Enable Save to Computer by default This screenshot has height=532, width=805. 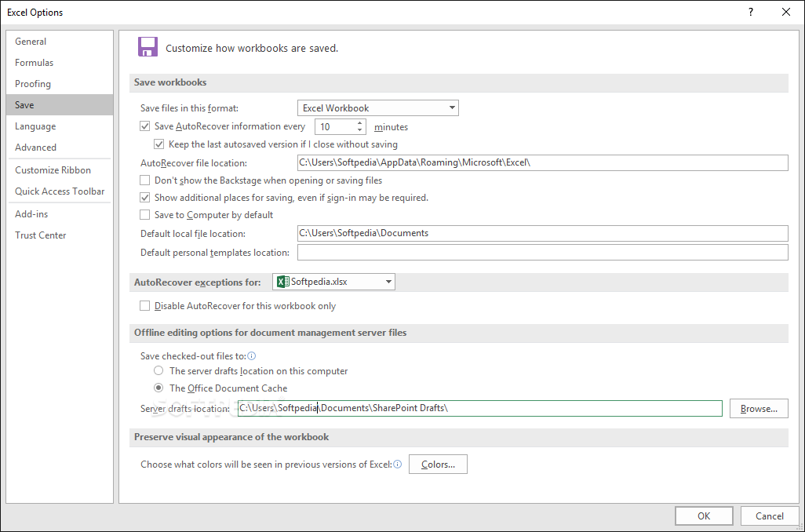click(x=145, y=215)
